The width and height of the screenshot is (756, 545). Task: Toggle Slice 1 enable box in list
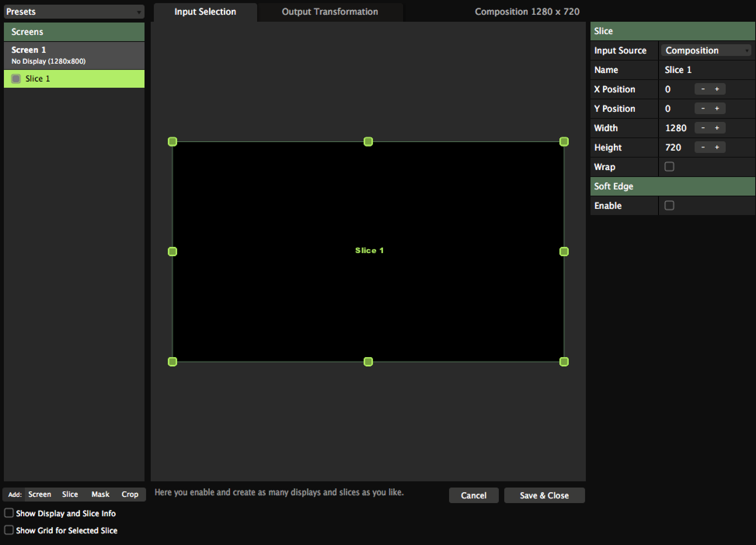click(x=16, y=79)
